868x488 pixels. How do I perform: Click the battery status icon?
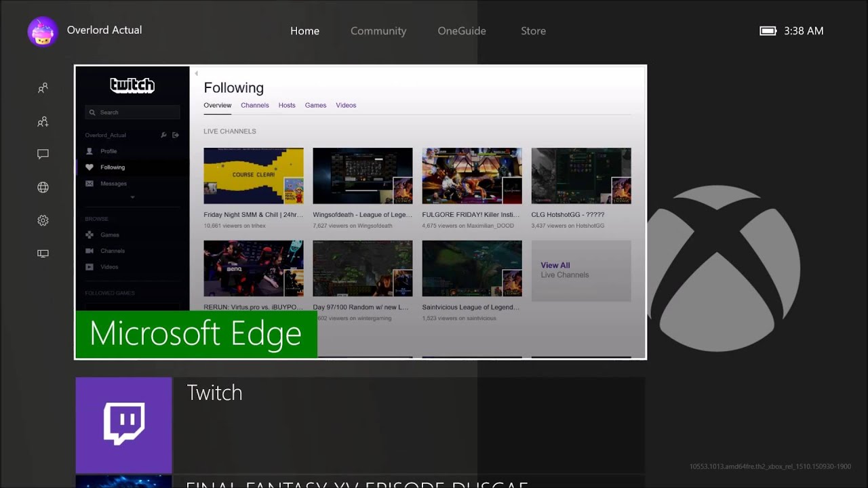tap(768, 30)
